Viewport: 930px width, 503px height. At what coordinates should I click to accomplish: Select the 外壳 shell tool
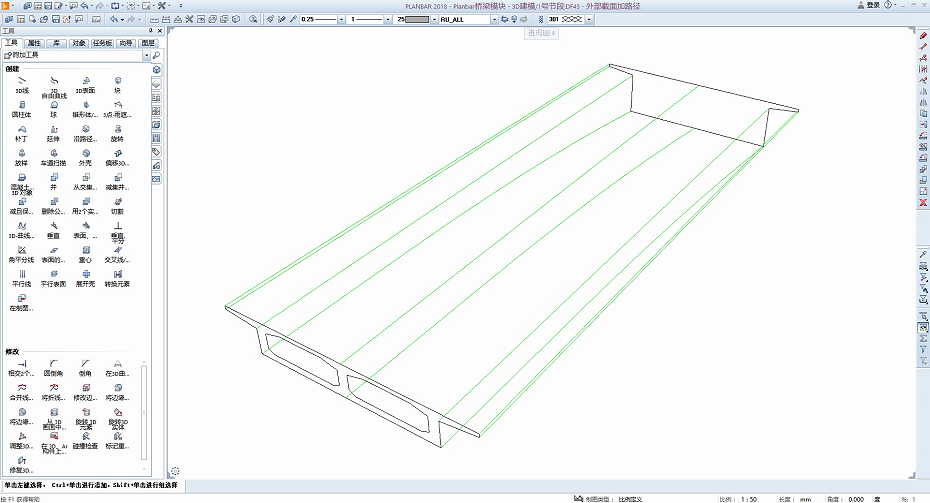(x=85, y=158)
